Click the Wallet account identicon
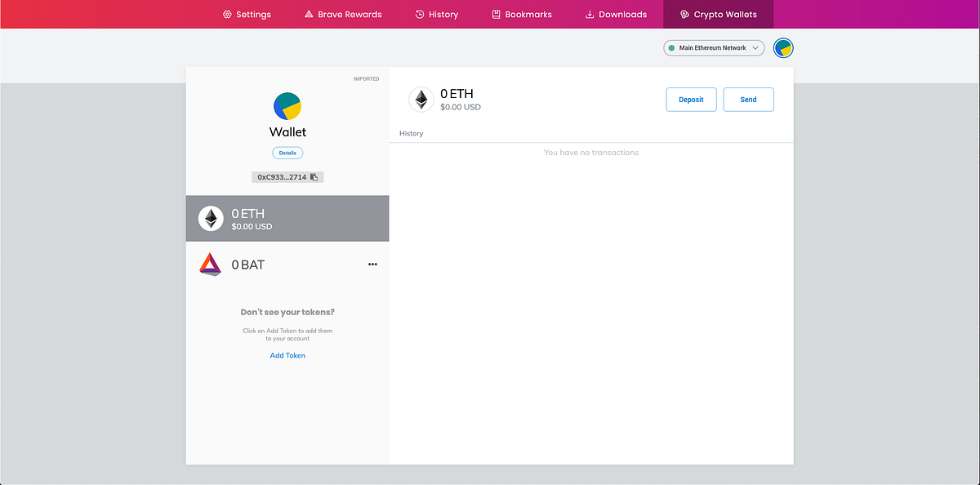Image resolution: width=980 pixels, height=485 pixels. click(x=287, y=106)
